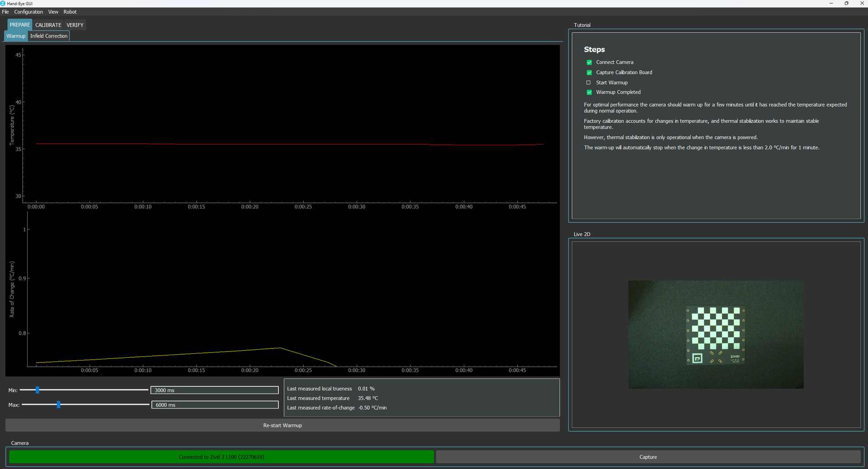Click the Min 3000 ms input field

coord(214,390)
